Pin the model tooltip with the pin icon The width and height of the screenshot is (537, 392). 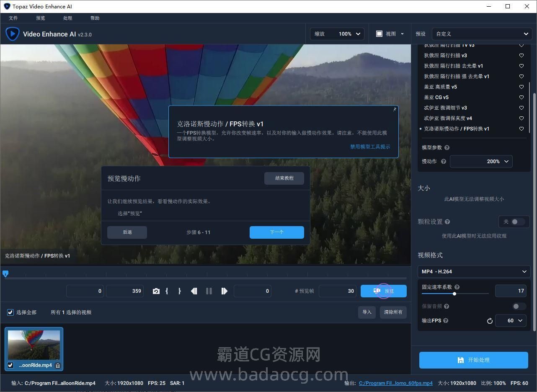click(394, 109)
